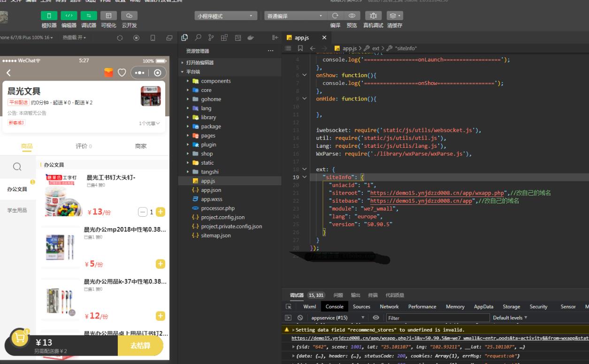Open the extensions blocks icon
This screenshot has height=364, width=589.
click(224, 38)
